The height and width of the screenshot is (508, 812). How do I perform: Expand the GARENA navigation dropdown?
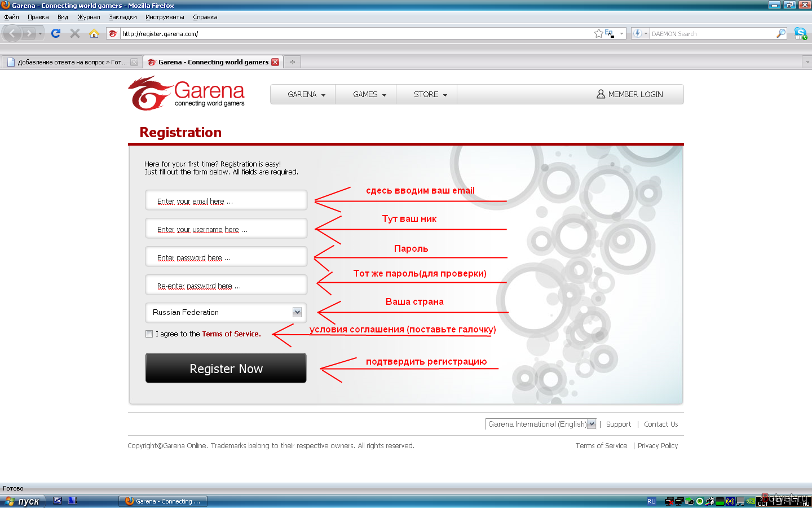[306, 94]
